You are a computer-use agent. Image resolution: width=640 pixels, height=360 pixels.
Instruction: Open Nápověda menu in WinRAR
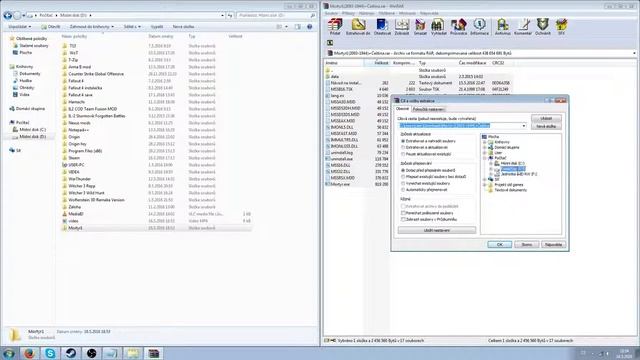(x=429, y=13)
